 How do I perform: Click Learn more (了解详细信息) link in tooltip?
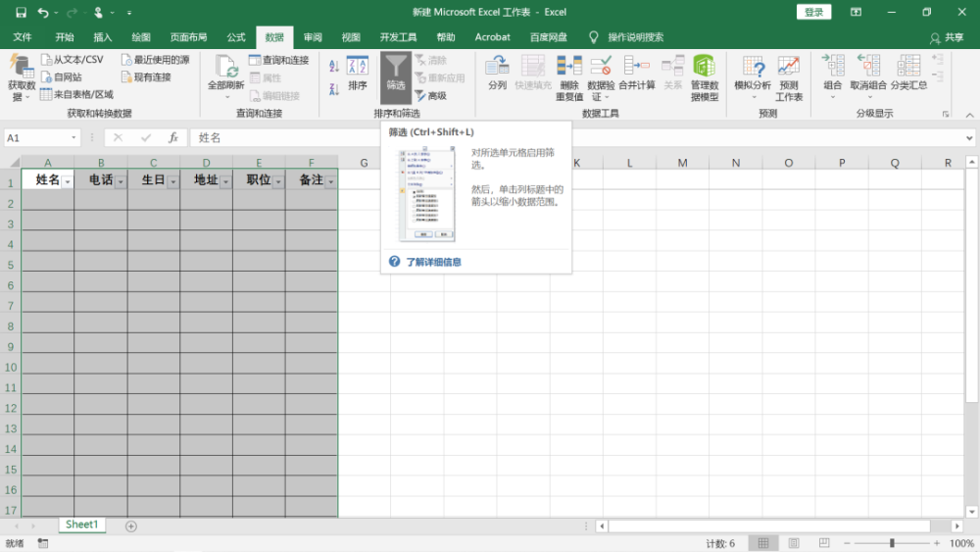(x=433, y=262)
